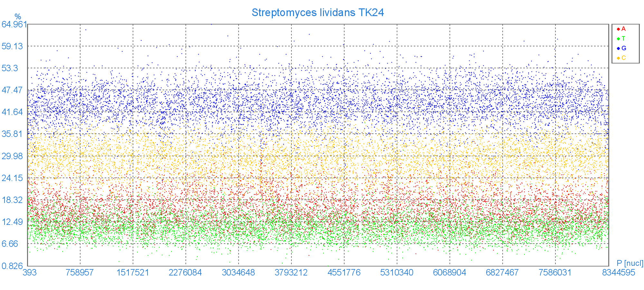Click x-axis position 3793212
Screen dimensions: 644x290
tap(291, 273)
